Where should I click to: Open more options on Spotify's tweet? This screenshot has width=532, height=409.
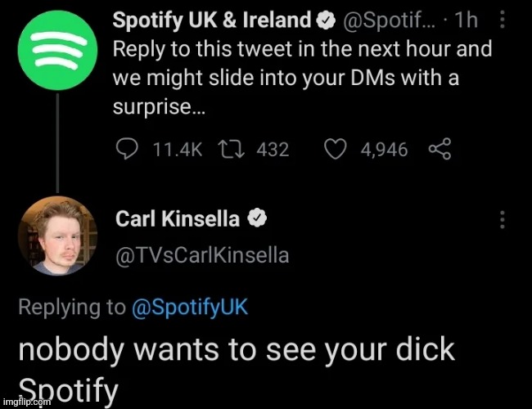(502, 20)
